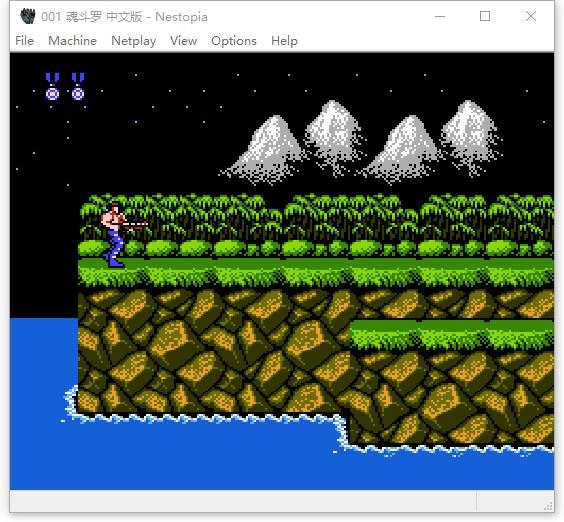
Task: Click the first life medal icon
Action: click(53, 86)
